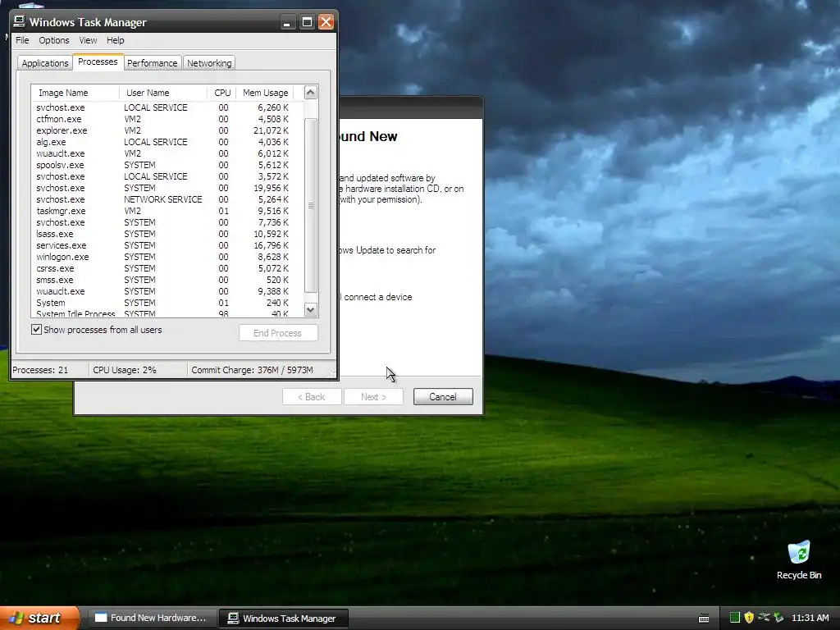Select svchost.exe row using 7,736 K
840x630 pixels.
click(x=162, y=222)
